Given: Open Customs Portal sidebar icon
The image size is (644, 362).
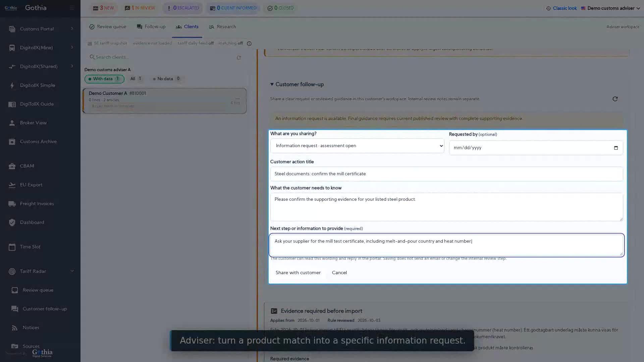Looking at the screenshot, I should pos(12,29).
